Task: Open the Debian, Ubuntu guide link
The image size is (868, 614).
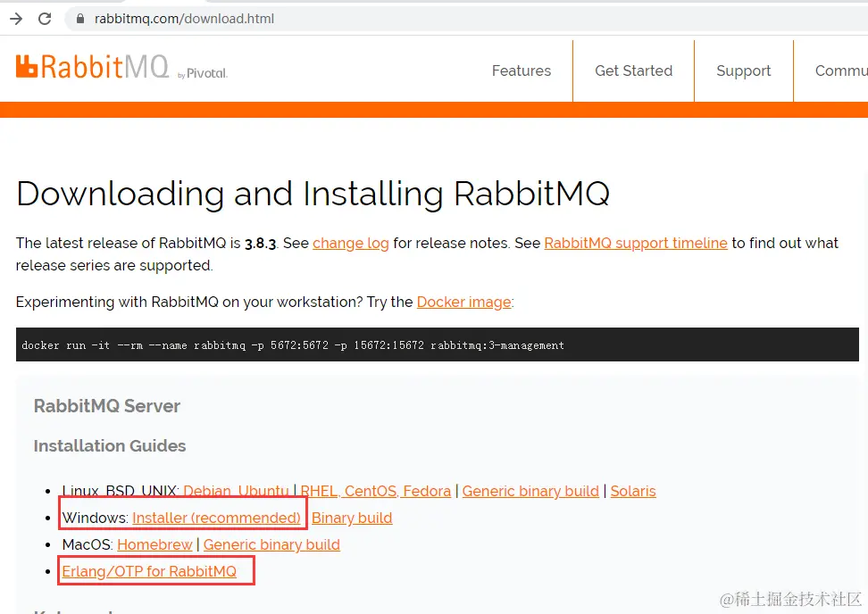Action: click(x=236, y=491)
